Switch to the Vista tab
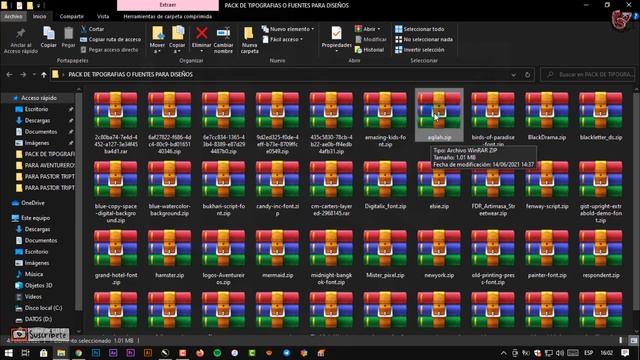The width and height of the screenshot is (640, 360). pos(103,16)
